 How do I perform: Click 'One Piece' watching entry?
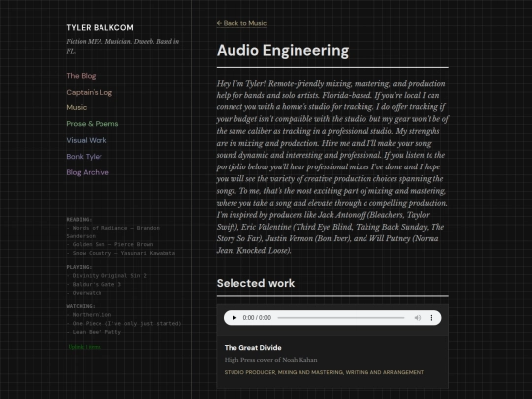click(x=124, y=324)
